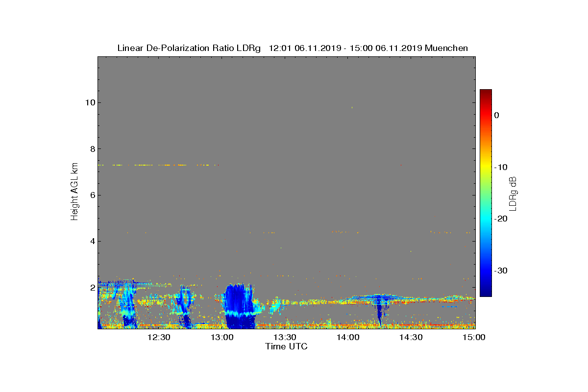
Task: Click the start time '12:01 06.11.2019' in title
Action: pyautogui.click(x=304, y=48)
